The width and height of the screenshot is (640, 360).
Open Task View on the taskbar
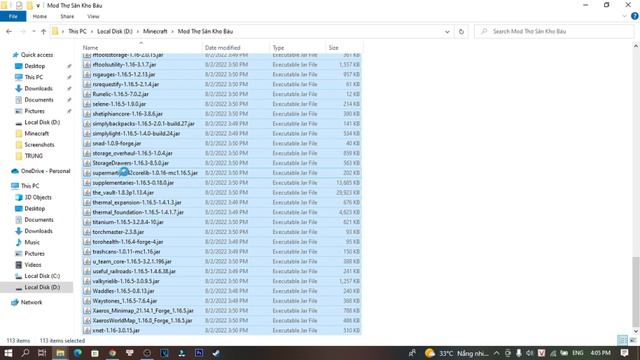pos(42,353)
